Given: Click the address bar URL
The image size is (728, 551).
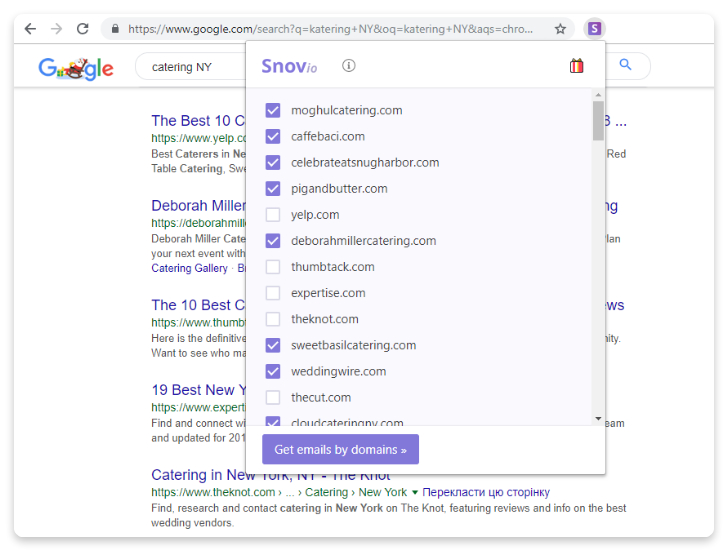Looking at the screenshot, I should pos(330,29).
